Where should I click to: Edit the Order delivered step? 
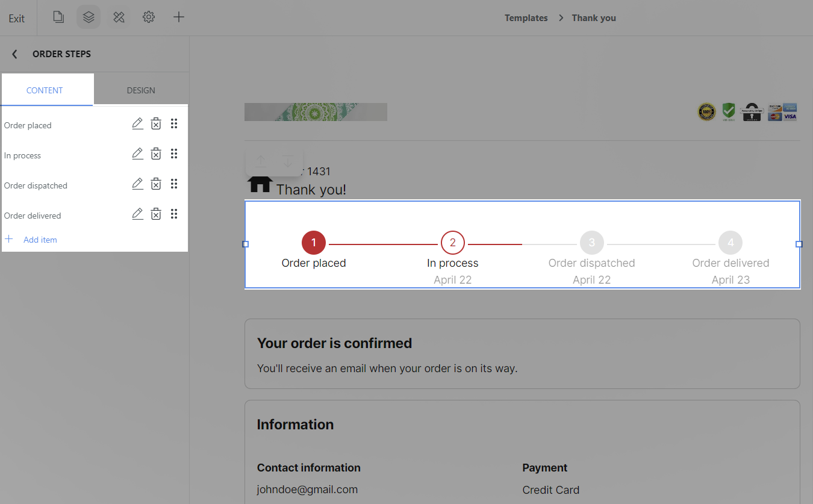137,214
